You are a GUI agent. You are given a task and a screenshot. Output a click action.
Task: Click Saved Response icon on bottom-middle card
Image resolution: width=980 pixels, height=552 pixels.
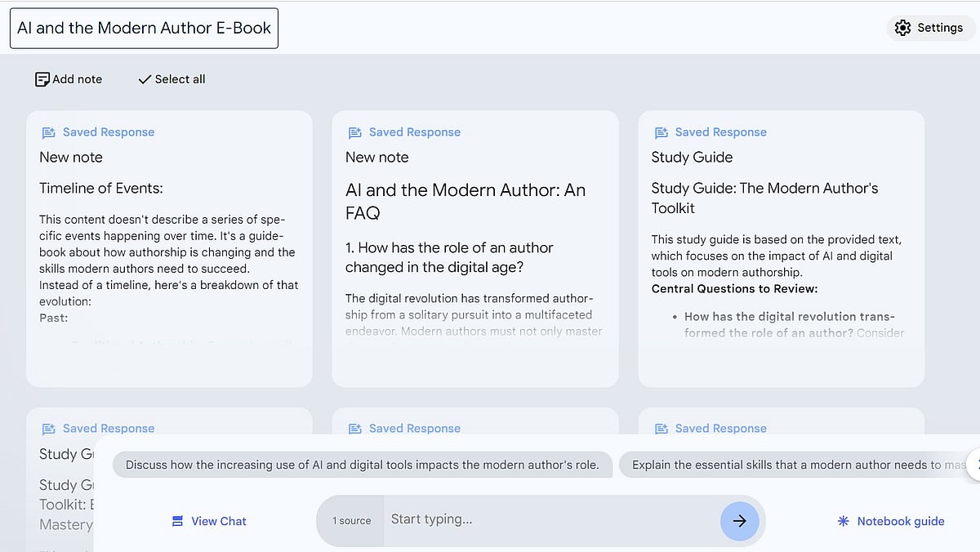pyautogui.click(x=354, y=428)
